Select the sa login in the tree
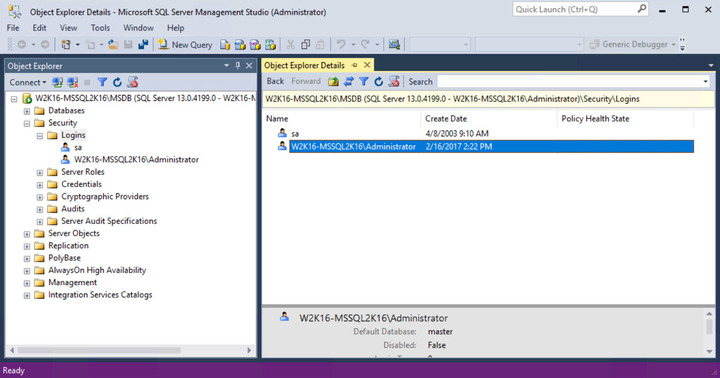Screen dimensions: 720x378 [78, 147]
